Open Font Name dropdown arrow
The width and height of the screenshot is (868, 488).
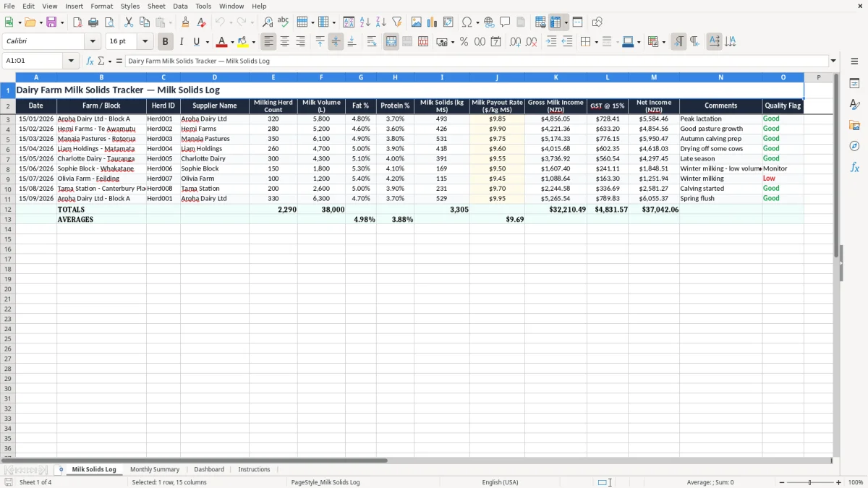pyautogui.click(x=93, y=42)
